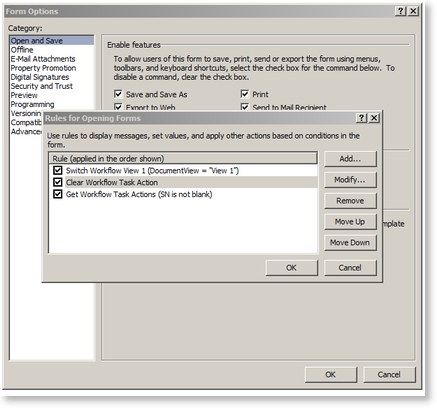437x408 pixels.
Task: Uncheck Get Workflow Task Actions rule checkbox
Action: [x=58, y=194]
